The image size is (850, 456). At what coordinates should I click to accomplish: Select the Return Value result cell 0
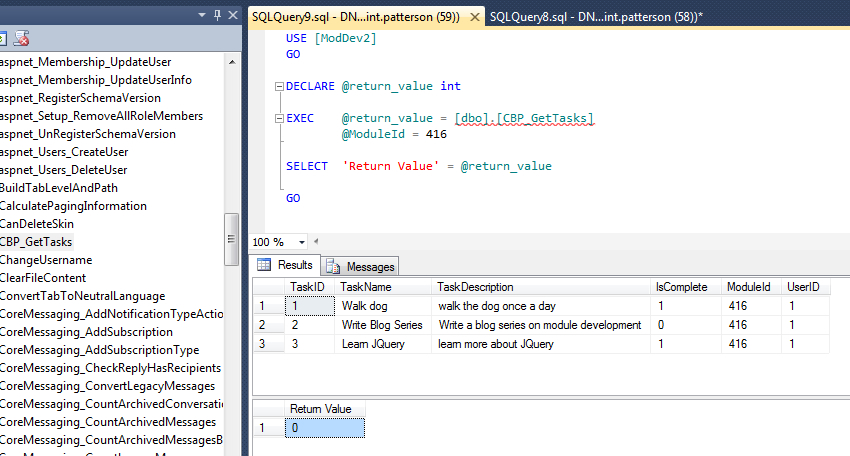tap(325, 428)
